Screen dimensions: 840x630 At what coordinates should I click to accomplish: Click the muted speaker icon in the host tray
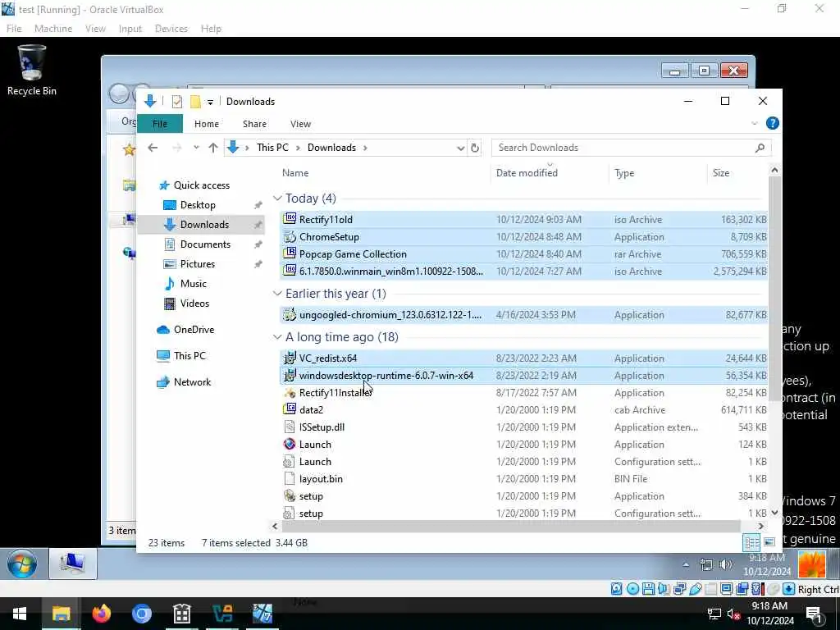[733, 614]
